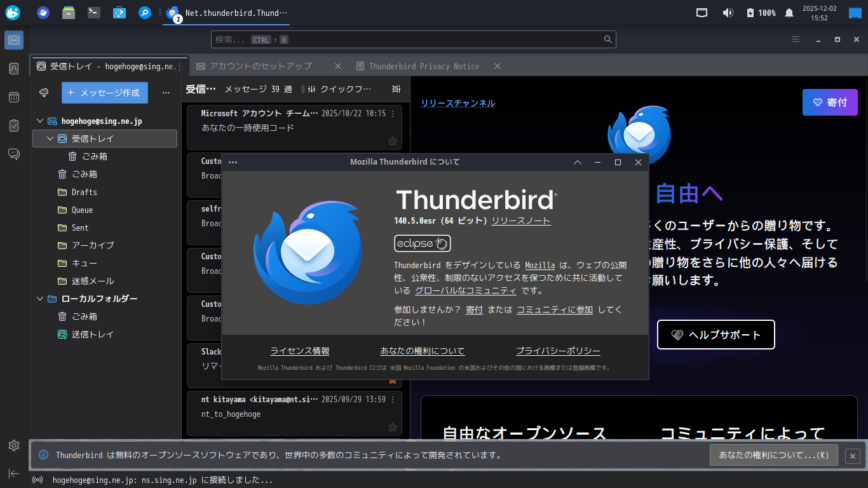Click the ヘルプサポート button
This screenshot has width=868, height=488.
point(716,335)
